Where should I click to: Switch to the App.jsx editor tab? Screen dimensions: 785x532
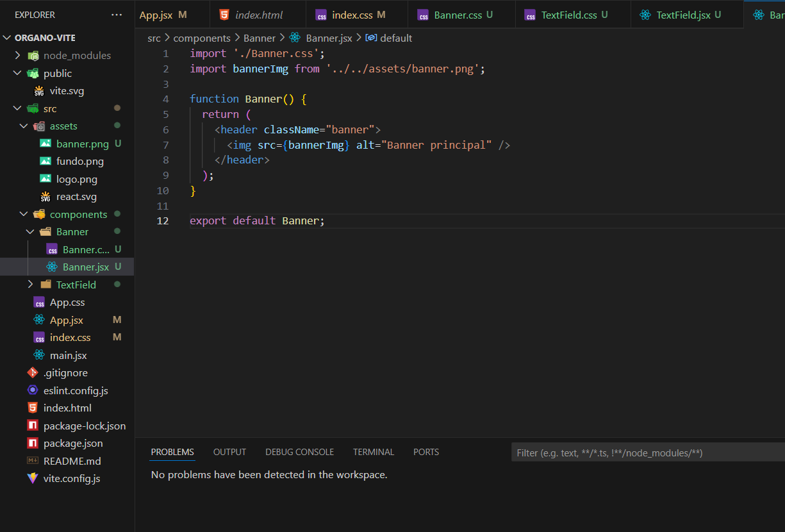[172, 15]
